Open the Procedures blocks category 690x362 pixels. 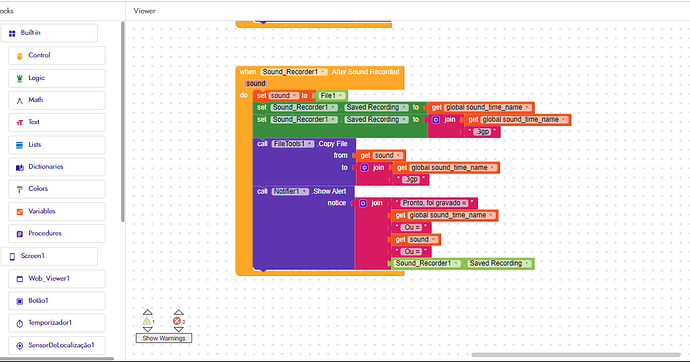click(x=57, y=234)
